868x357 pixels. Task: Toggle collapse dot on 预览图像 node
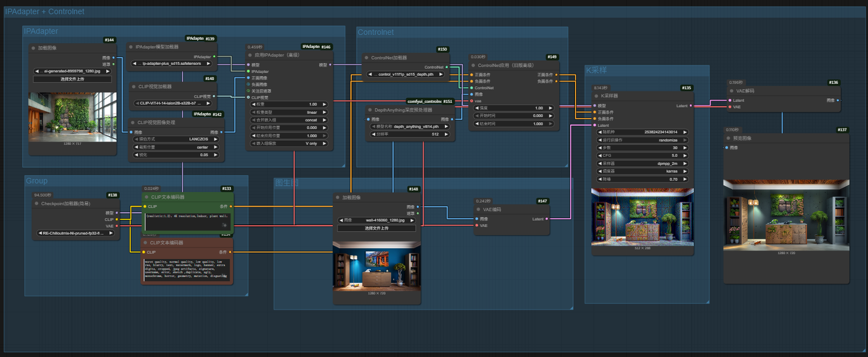pyautogui.click(x=728, y=138)
